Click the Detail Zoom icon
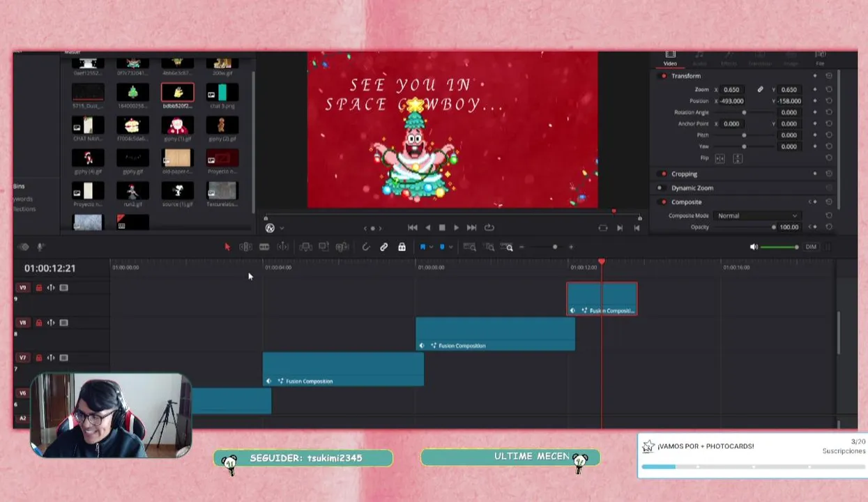Viewport: 868px width, 502px height. pos(489,247)
